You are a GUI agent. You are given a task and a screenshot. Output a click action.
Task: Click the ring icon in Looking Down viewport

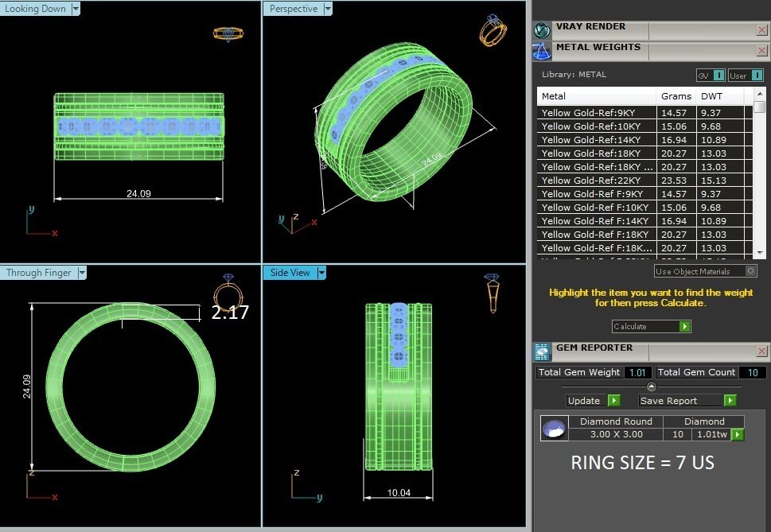coord(228,33)
